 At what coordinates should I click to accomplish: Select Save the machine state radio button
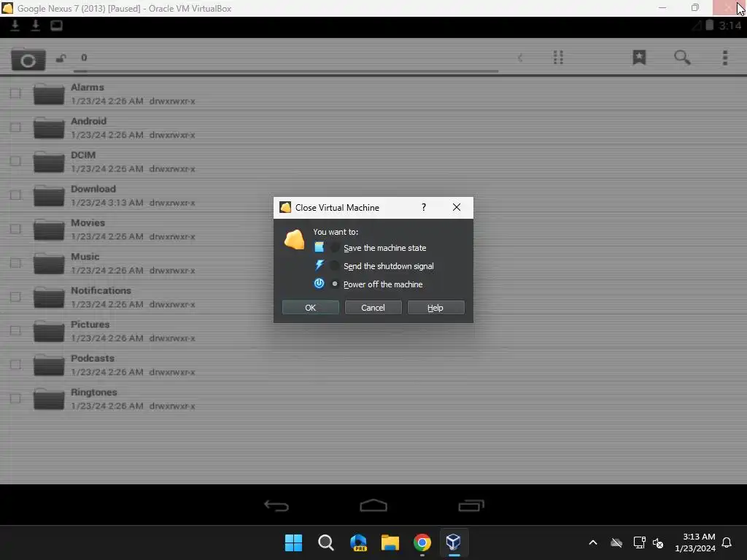coord(335,248)
